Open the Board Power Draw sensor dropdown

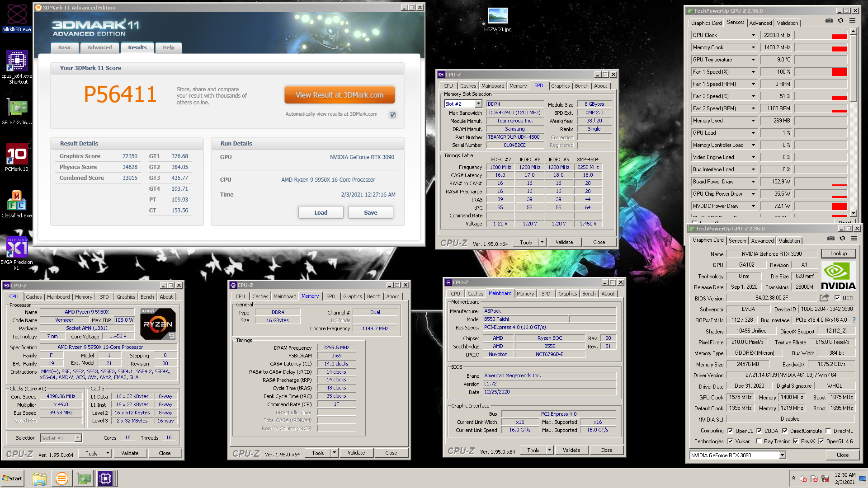[753, 182]
